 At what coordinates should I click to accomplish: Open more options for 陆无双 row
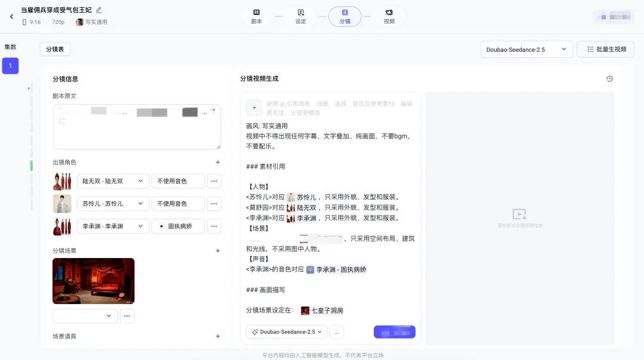[214, 181]
